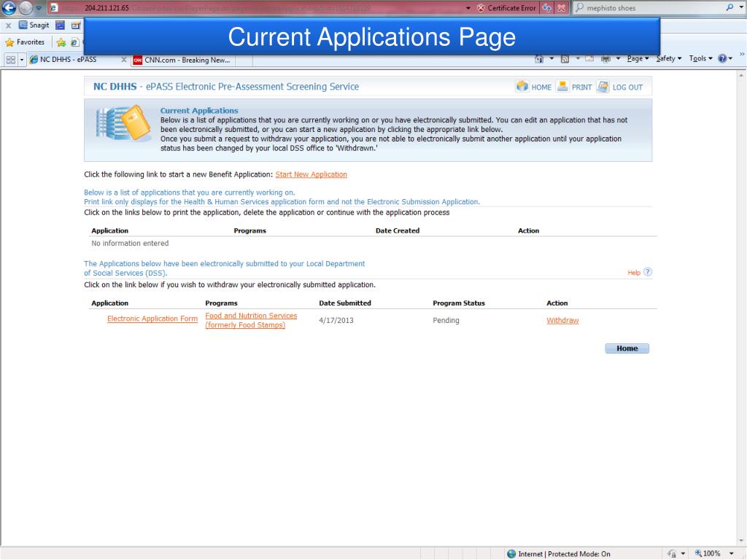Open the recent pages dropdown arrow
The width and height of the screenshot is (747, 560).
tap(39, 8)
